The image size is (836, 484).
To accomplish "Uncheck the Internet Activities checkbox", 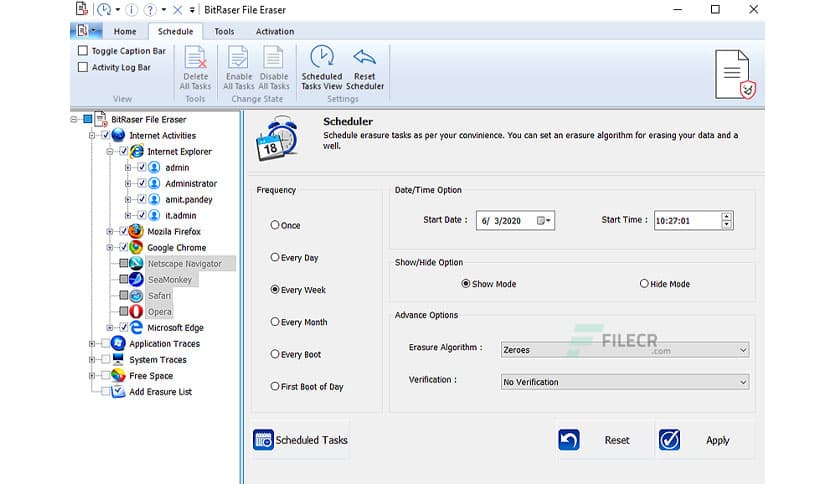I will tap(106, 135).
